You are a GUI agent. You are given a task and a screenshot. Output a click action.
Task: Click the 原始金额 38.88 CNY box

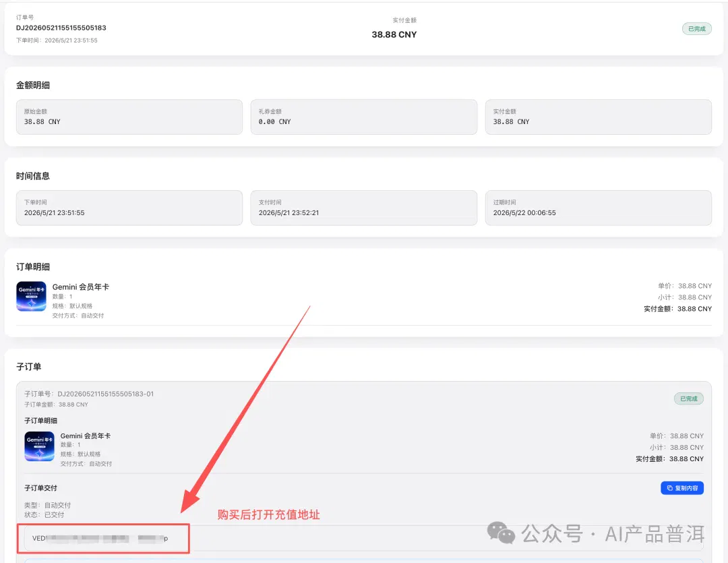[x=129, y=117]
